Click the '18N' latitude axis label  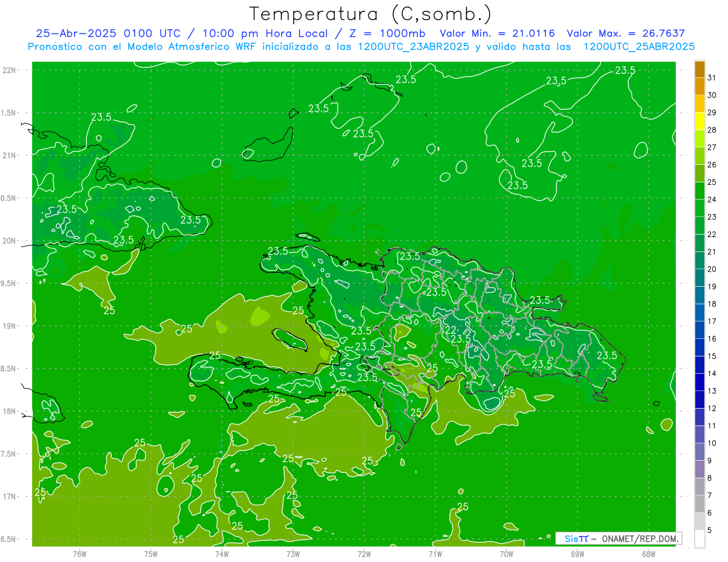click(x=10, y=411)
